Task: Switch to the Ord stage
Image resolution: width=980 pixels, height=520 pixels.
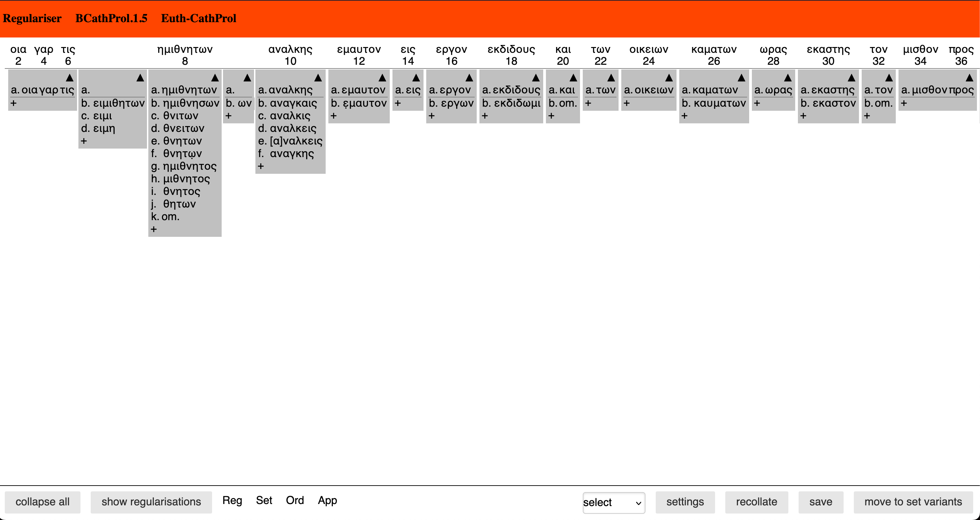Action: pyautogui.click(x=295, y=500)
